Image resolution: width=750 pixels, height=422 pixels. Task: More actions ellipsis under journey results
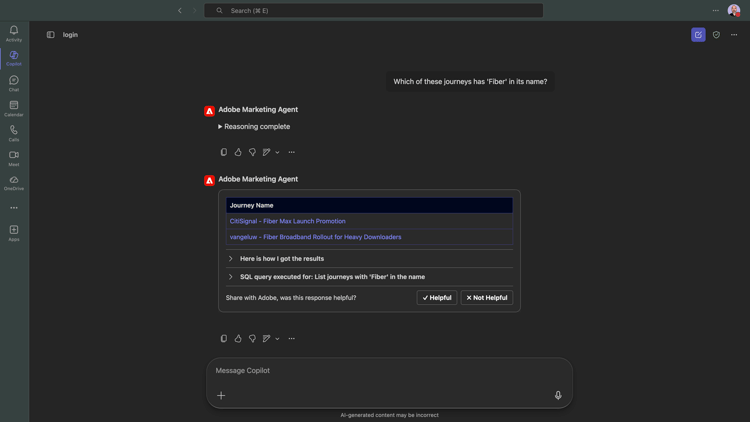click(292, 339)
